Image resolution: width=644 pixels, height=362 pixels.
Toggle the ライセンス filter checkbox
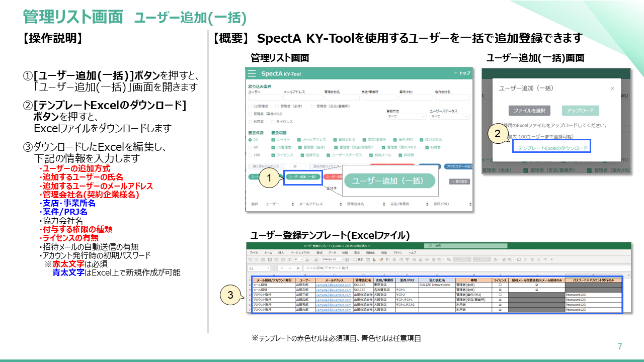click(273, 122)
